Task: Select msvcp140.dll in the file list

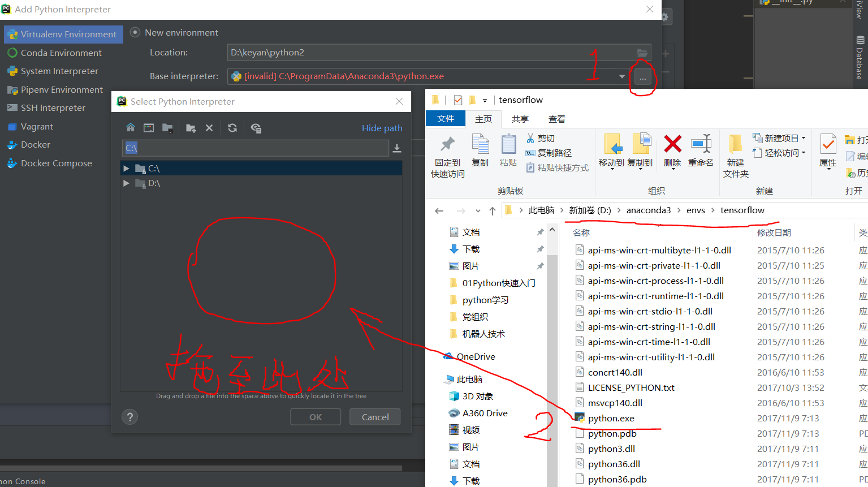Action: [615, 403]
